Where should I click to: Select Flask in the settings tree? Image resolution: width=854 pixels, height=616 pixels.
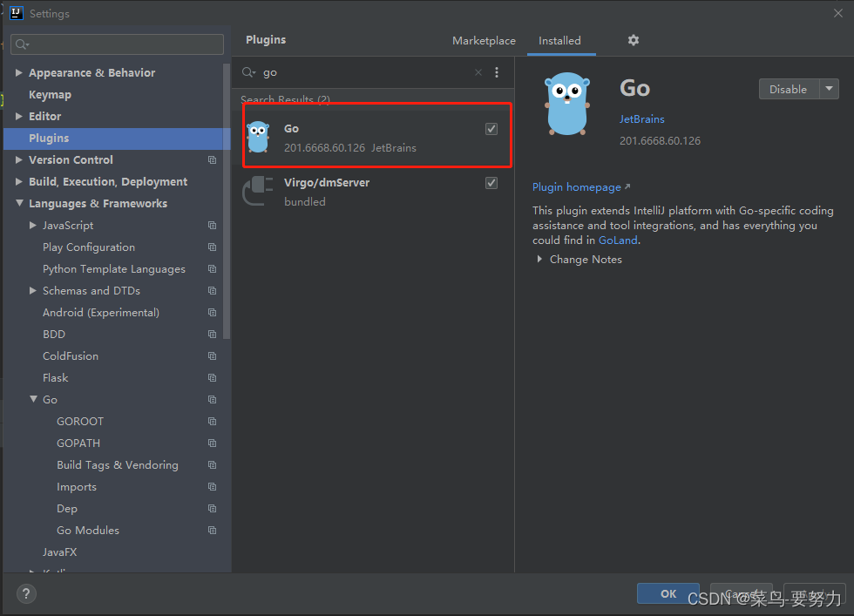(x=56, y=377)
